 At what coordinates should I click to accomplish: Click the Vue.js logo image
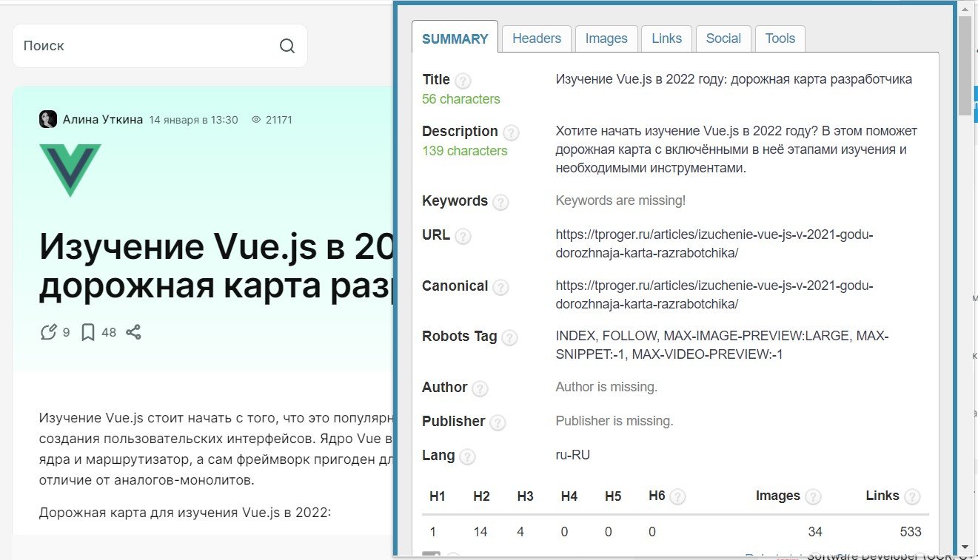[70, 170]
